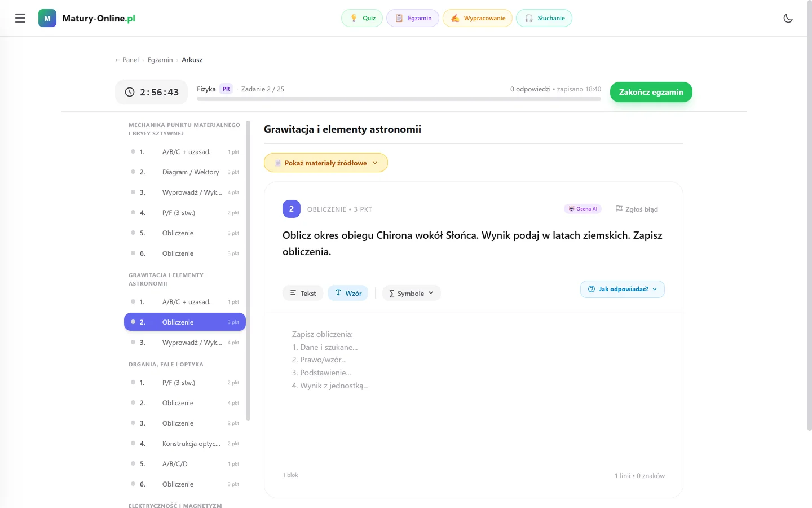This screenshot has height=508, width=812.
Task: Click the Zgłoś błąd flag icon
Action: (x=619, y=209)
